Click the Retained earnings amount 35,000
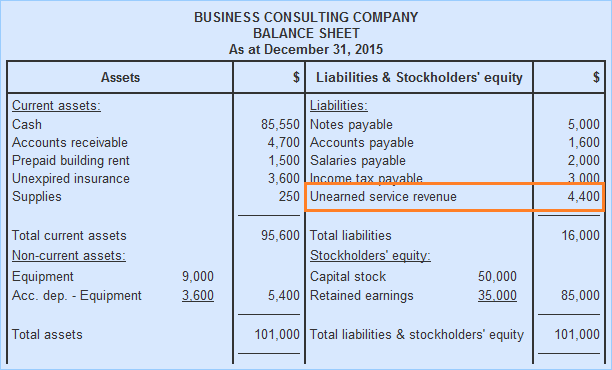This screenshot has width=612, height=370. point(497,295)
